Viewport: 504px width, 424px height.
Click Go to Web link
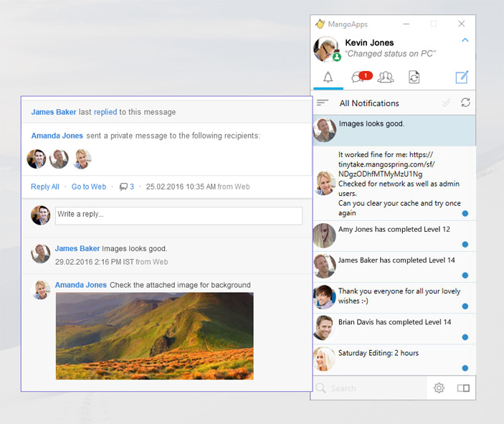(89, 187)
